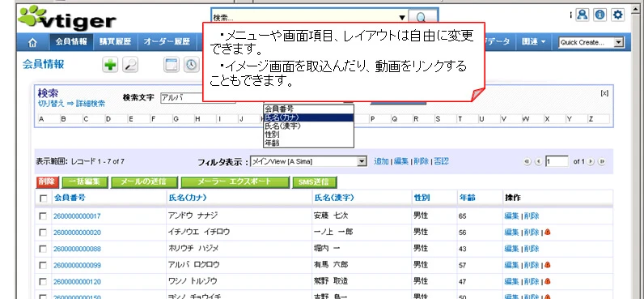Screen dimensions: 644x299
Task: Expand the top search box dropdown arrow
Action: [402, 18]
